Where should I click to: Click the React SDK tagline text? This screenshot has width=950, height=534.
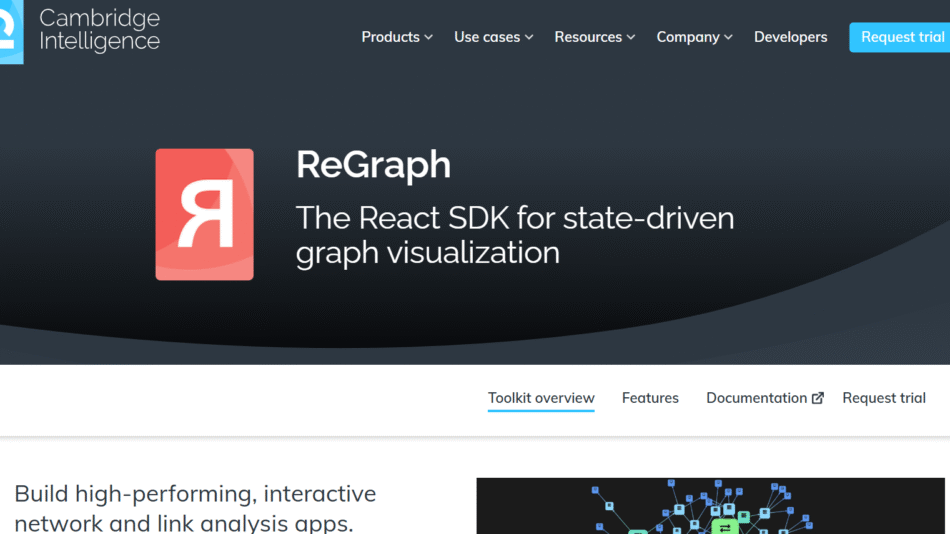tap(514, 234)
